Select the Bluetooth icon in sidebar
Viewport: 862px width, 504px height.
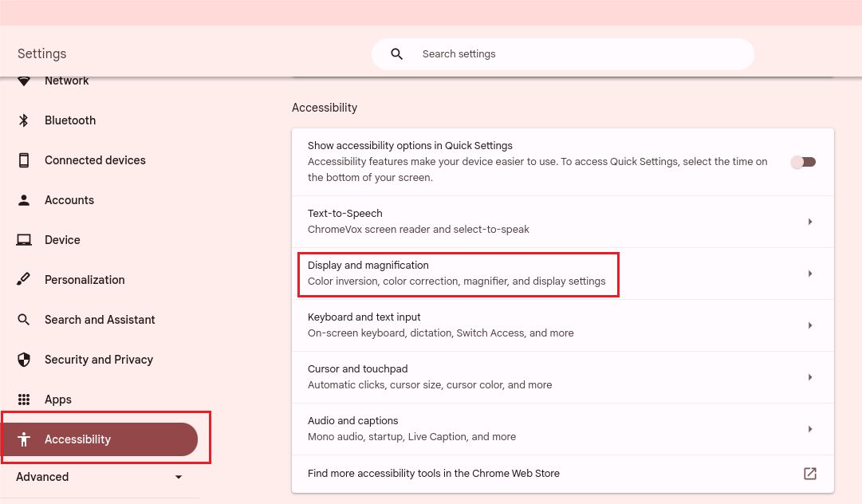[23, 120]
